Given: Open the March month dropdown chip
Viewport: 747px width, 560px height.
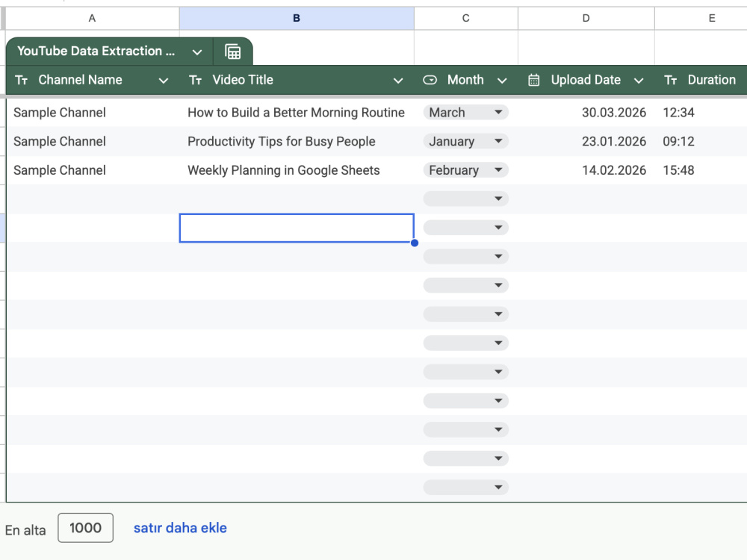Looking at the screenshot, I should pos(466,113).
